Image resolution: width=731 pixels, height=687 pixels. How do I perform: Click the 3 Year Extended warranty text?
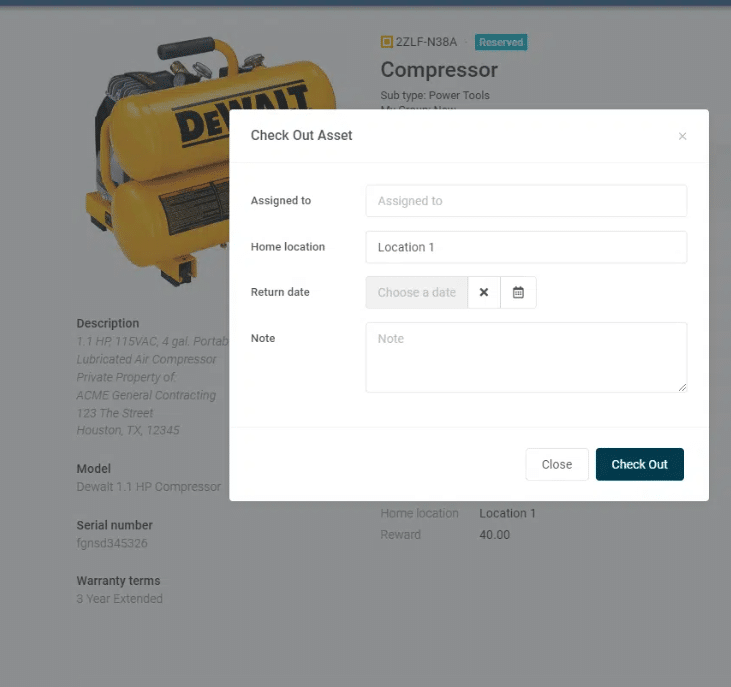coord(119,599)
